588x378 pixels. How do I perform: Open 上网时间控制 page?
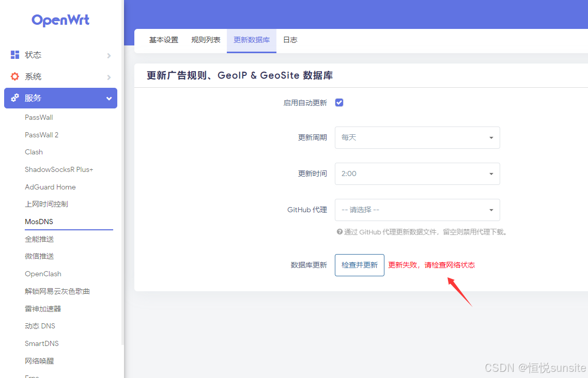pos(47,204)
